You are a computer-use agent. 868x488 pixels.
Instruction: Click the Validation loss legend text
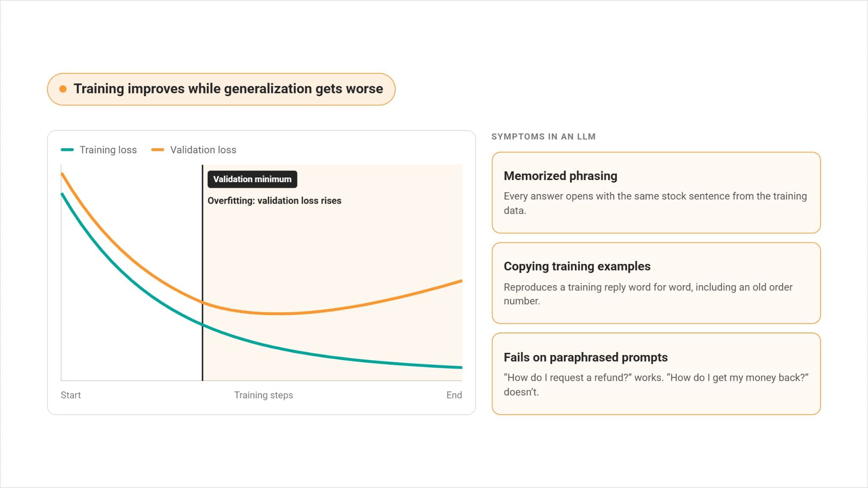(203, 150)
